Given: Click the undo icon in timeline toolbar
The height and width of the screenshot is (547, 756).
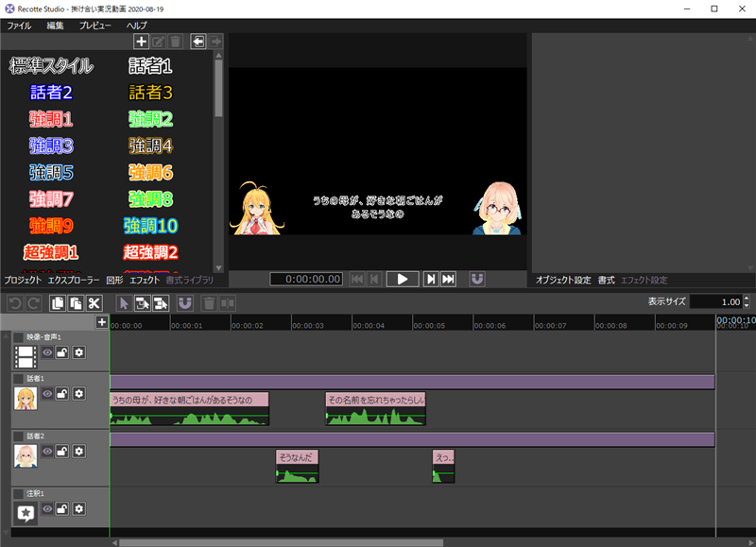Looking at the screenshot, I should [15, 303].
